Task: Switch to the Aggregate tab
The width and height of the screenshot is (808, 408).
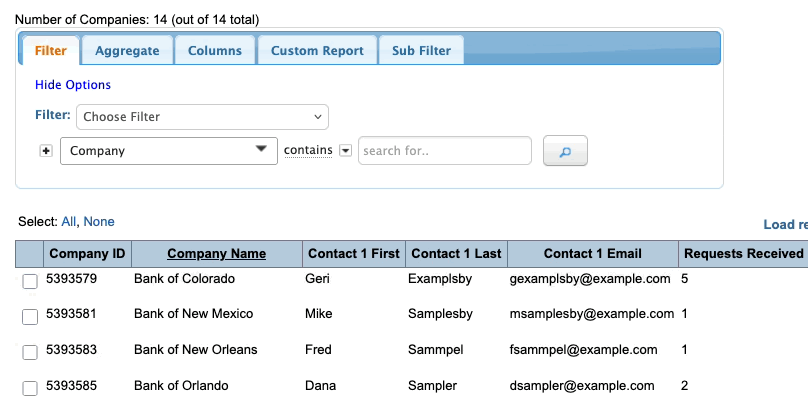Action: (x=127, y=51)
